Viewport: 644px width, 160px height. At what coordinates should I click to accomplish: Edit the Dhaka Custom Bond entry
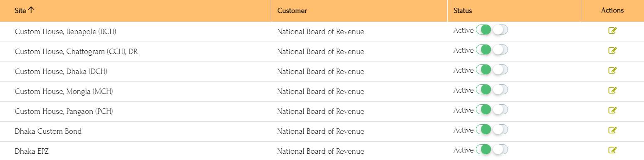[612, 130]
